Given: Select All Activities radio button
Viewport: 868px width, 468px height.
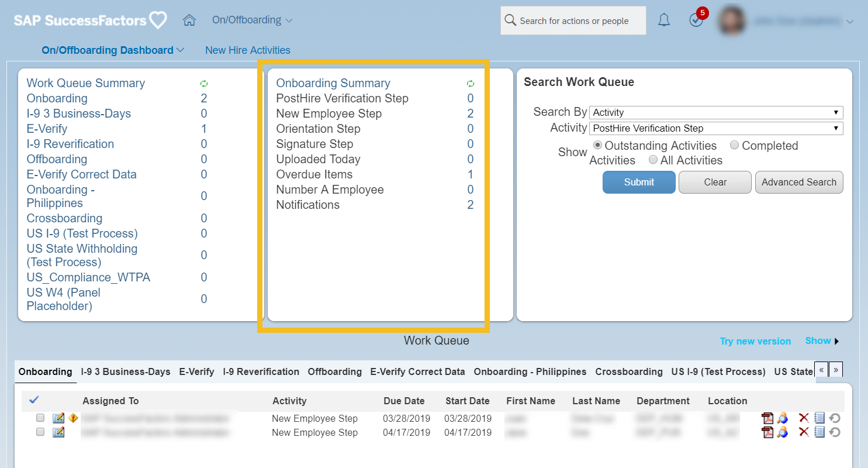Looking at the screenshot, I should (653, 160).
